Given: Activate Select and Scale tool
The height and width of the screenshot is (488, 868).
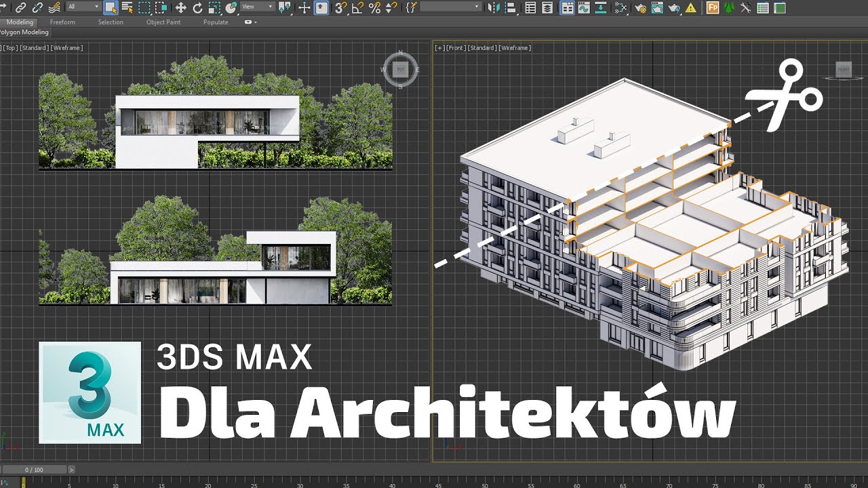Looking at the screenshot, I should tap(214, 7).
